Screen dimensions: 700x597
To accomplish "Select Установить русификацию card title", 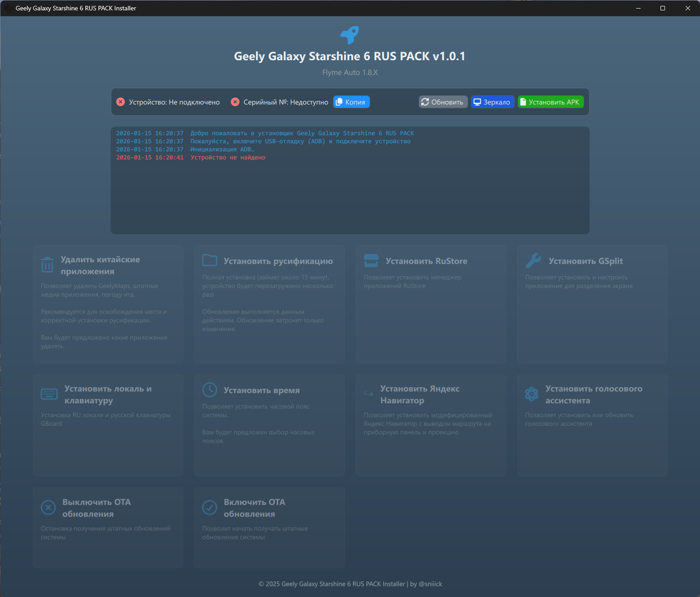I will pyautogui.click(x=278, y=261).
